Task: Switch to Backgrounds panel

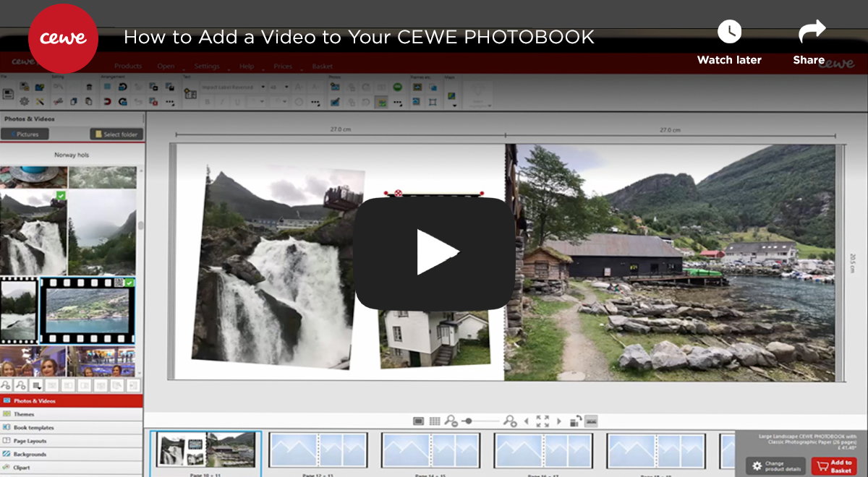Action: tap(72, 454)
